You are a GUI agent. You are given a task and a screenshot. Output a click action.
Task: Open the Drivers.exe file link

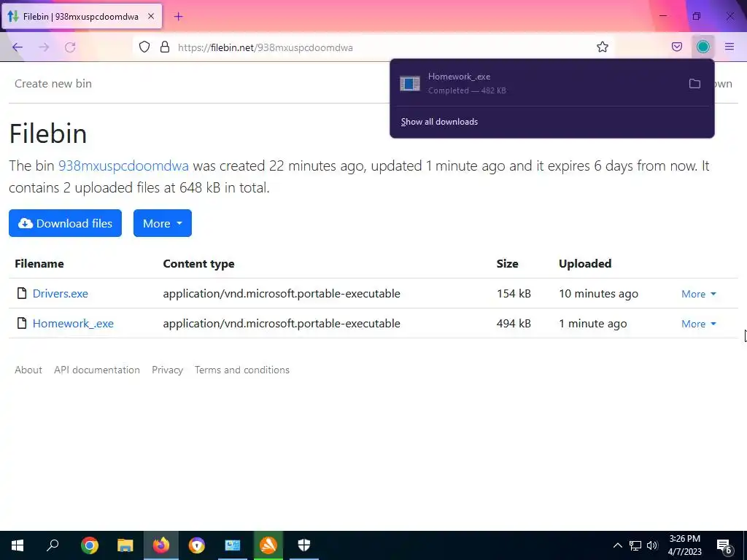(60, 293)
